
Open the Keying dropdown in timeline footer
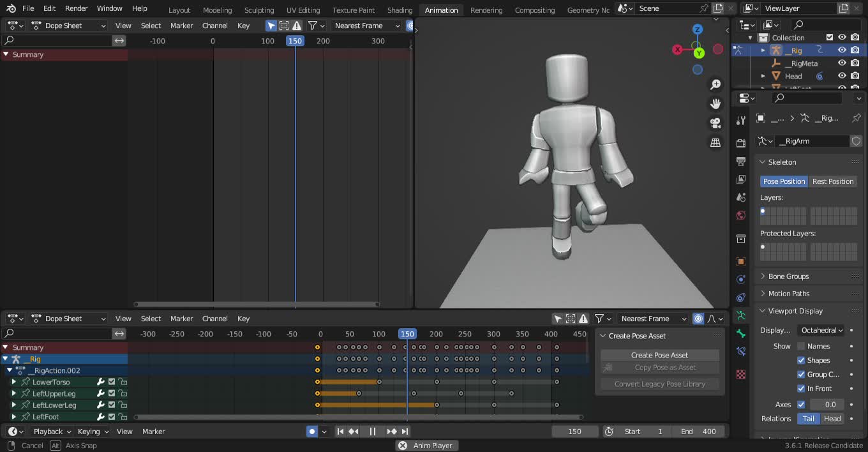pyautogui.click(x=93, y=432)
